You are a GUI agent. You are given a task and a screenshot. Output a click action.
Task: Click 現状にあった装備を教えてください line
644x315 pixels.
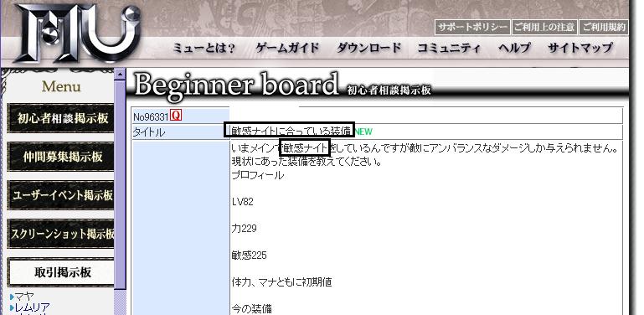[307, 162]
